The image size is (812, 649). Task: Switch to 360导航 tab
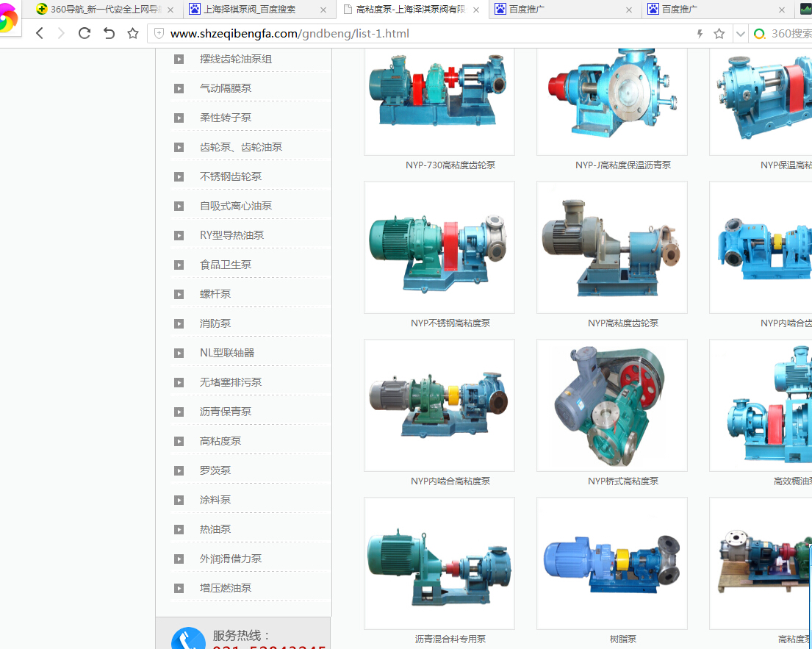click(99, 10)
